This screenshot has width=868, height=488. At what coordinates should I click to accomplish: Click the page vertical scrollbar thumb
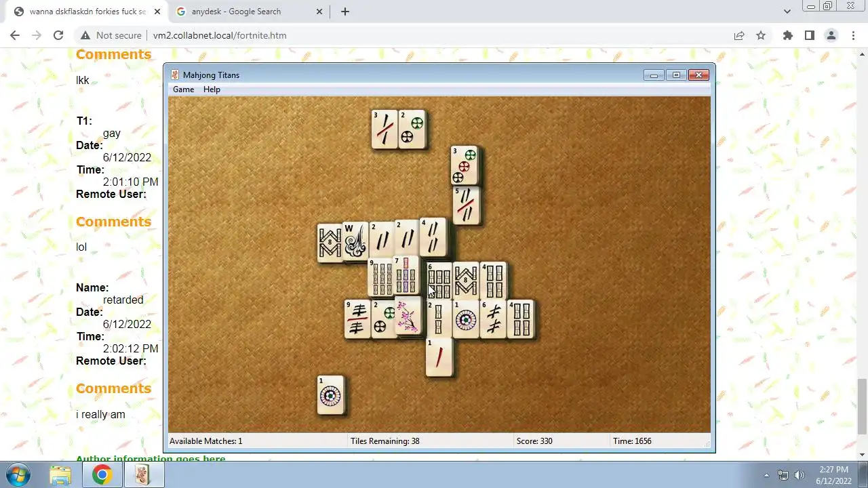click(862, 406)
